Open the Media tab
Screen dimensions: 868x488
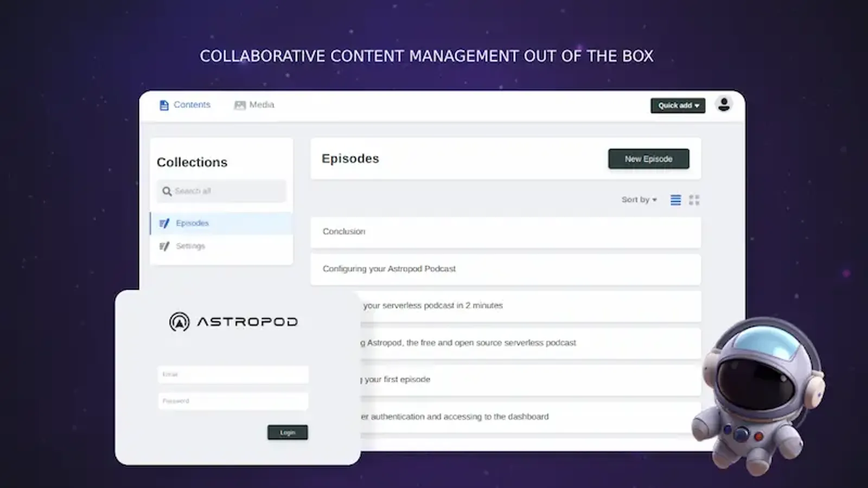tap(261, 105)
